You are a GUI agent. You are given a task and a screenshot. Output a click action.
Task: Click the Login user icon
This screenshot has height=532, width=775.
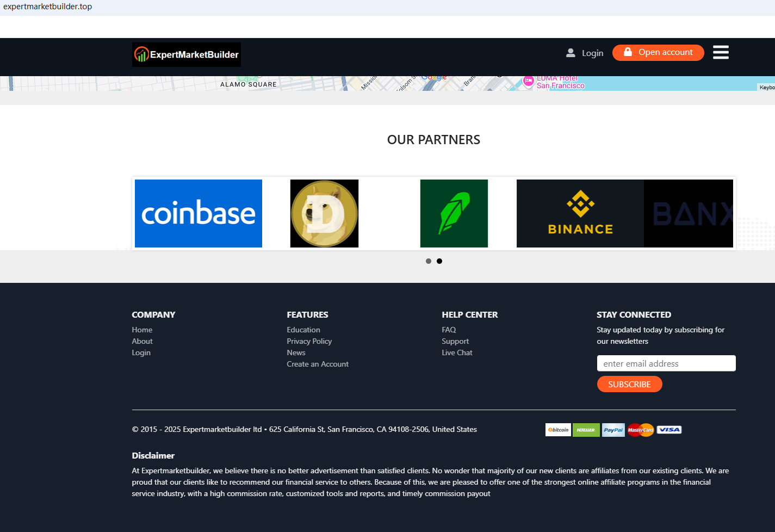[571, 53]
